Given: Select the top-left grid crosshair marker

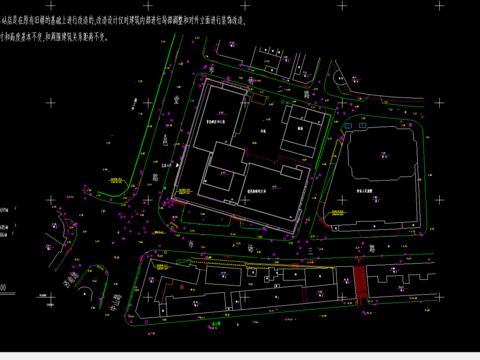Looking at the screenshot, I should coord(51,6).
